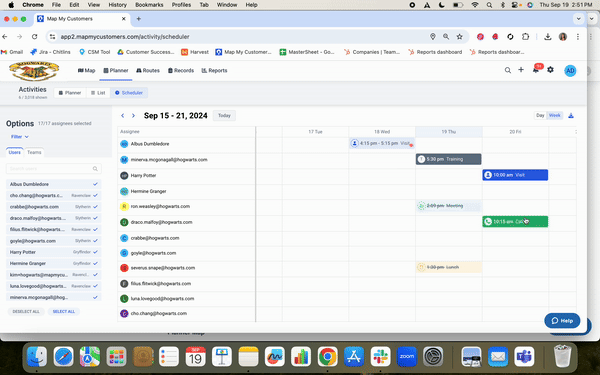Viewport: 600px width, 375px height.
Task: Open the search magnifier in app header
Action: (x=507, y=70)
